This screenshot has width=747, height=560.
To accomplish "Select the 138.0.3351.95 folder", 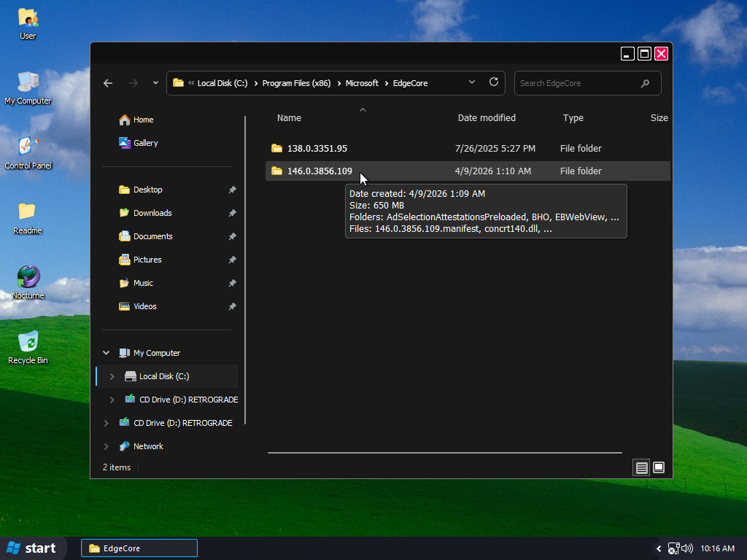I will pos(317,149).
